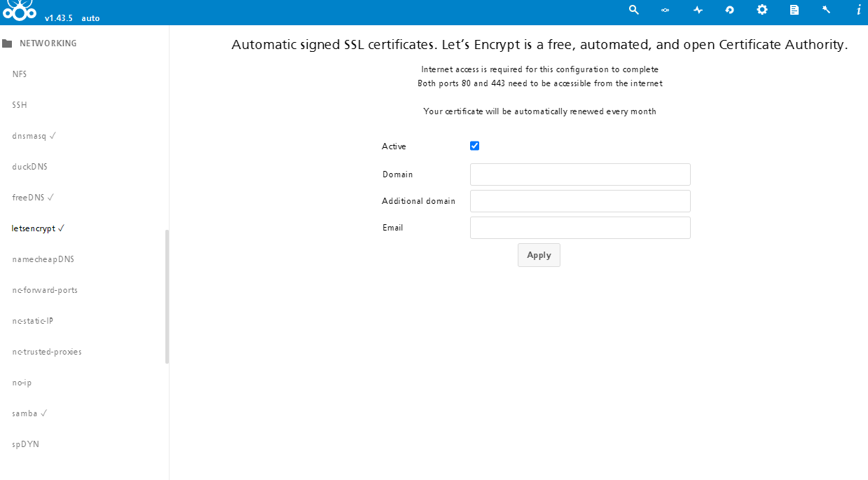
Task: Focus the Email input field
Action: coord(580,228)
